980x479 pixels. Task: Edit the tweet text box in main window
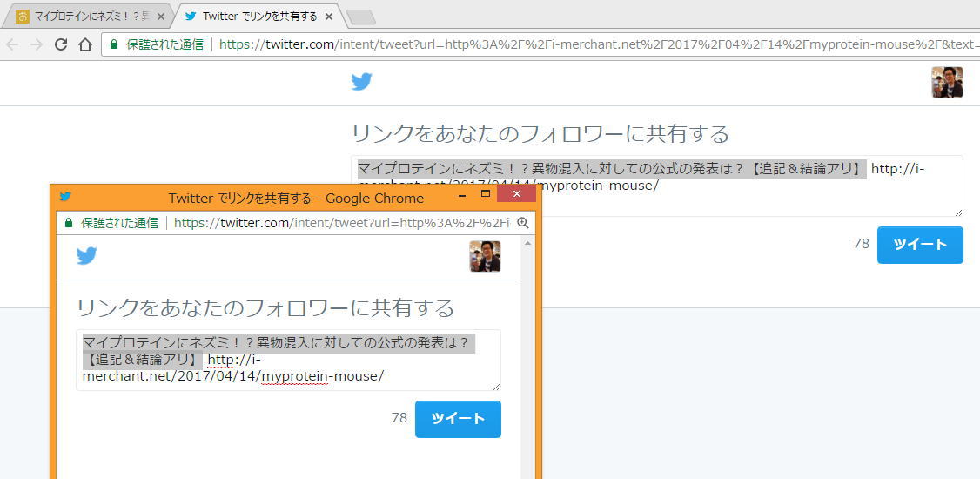tap(657, 186)
